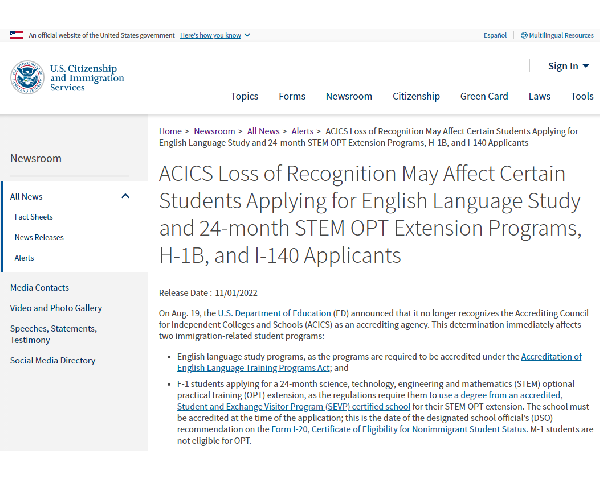The image size is (600, 480).
Task: Open the Topics menu
Action: click(245, 96)
